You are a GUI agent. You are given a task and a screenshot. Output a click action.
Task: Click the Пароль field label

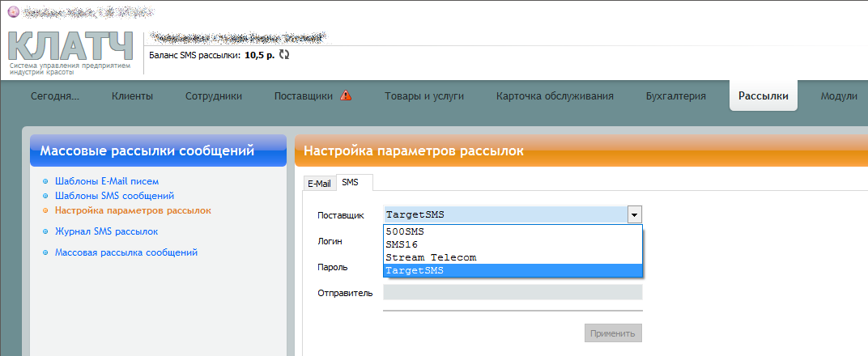coord(333,267)
